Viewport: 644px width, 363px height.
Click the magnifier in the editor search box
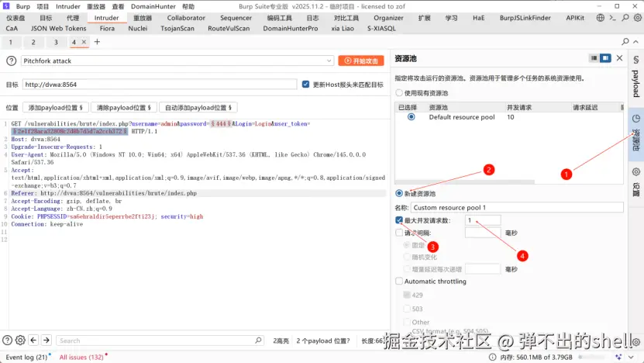258,341
